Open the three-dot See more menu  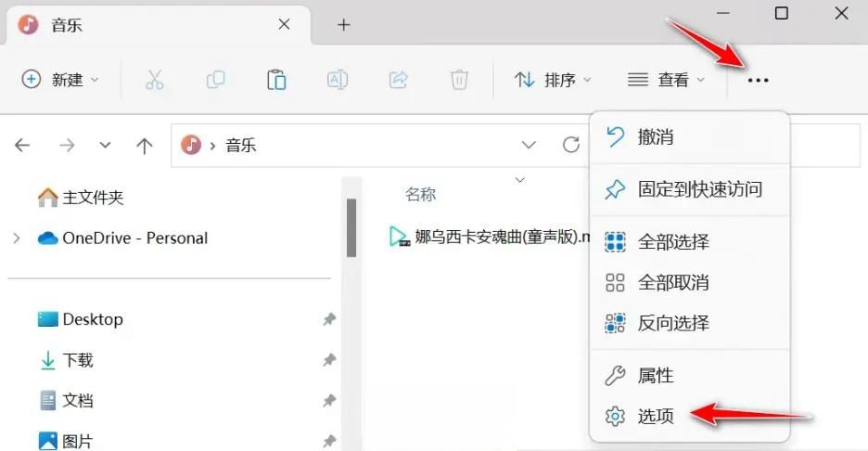pyautogui.click(x=758, y=81)
